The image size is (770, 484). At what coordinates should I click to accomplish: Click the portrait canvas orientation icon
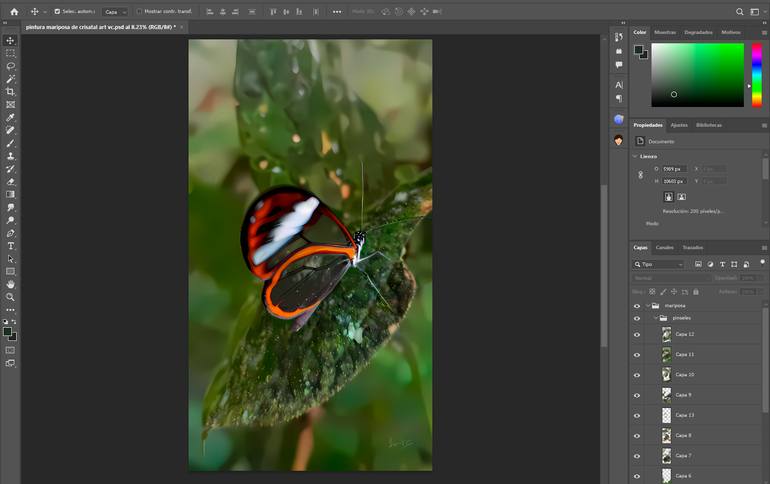point(668,197)
